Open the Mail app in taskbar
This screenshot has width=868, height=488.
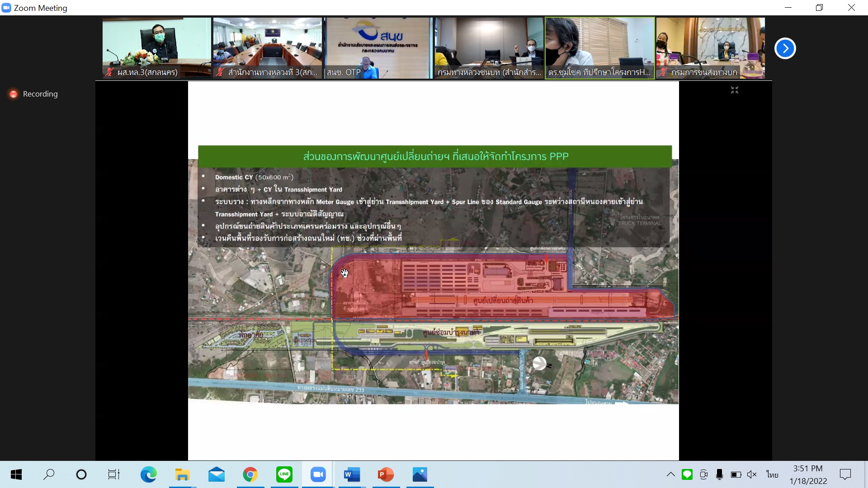pyautogui.click(x=216, y=474)
